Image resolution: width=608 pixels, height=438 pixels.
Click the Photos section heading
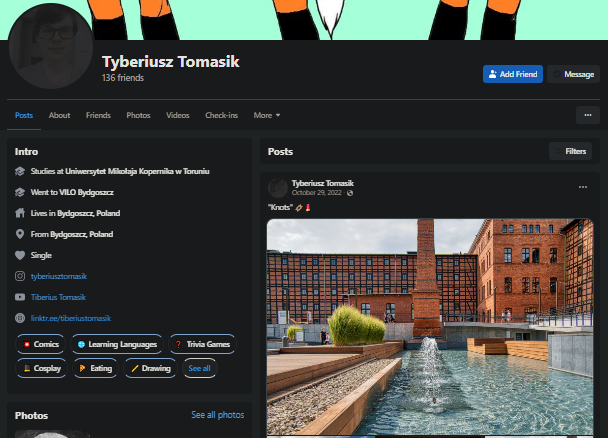coord(31,416)
